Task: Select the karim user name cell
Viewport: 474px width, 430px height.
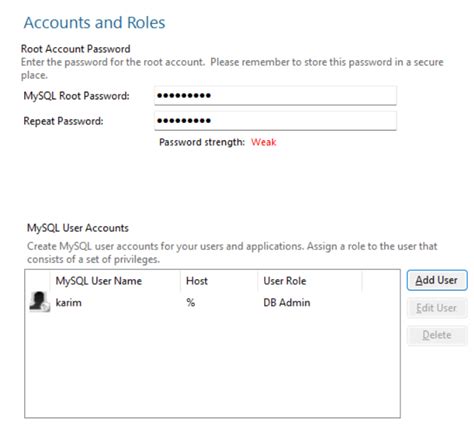Action: click(x=69, y=303)
